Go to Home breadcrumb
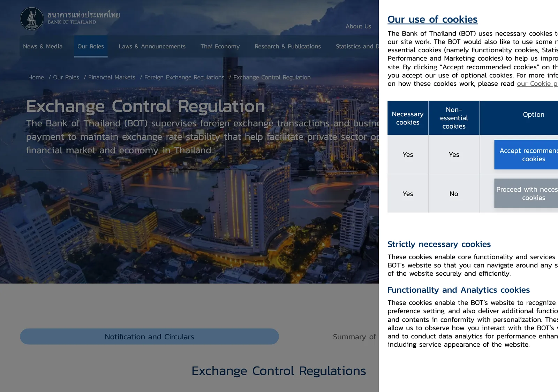 click(x=36, y=77)
